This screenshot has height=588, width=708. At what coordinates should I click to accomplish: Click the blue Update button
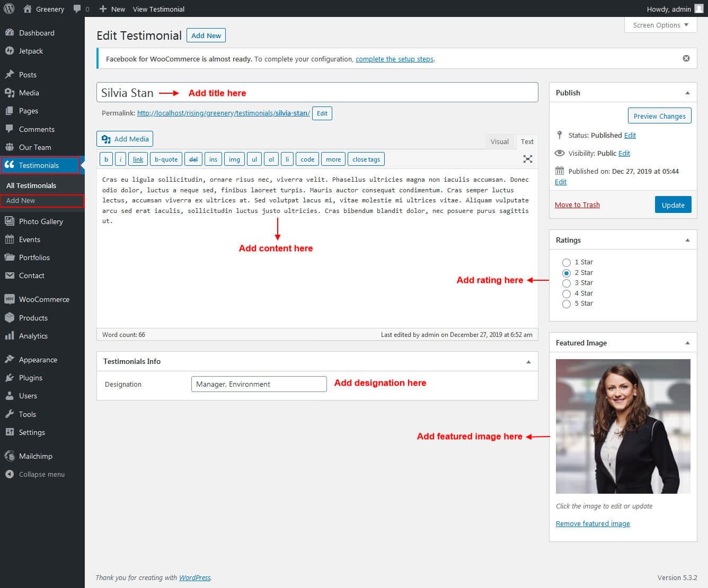tap(672, 205)
